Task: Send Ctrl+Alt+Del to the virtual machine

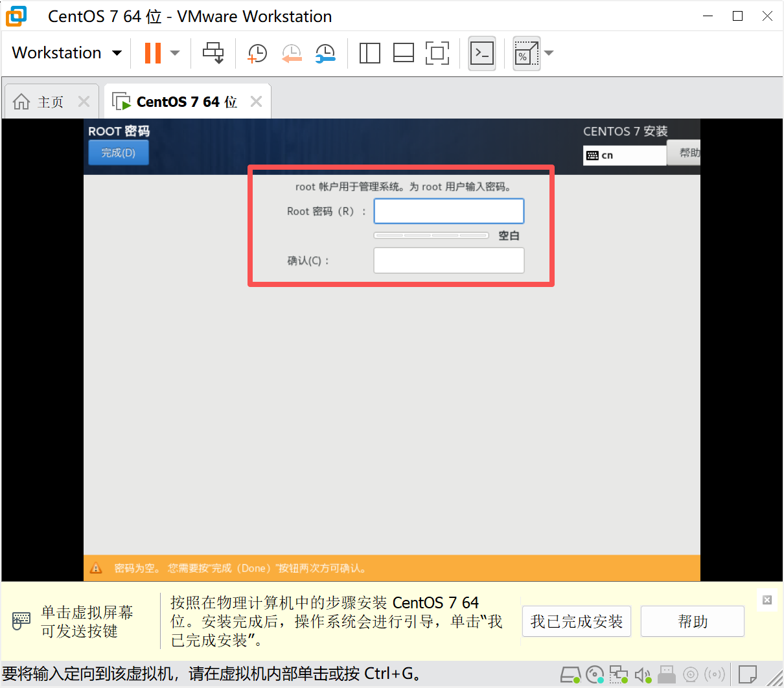Action: pos(213,53)
